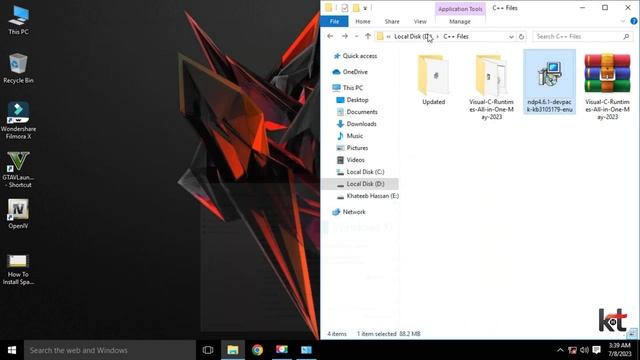Click C++ Files breadcrumb in address bar
The width and height of the screenshot is (640, 360).
point(456,36)
